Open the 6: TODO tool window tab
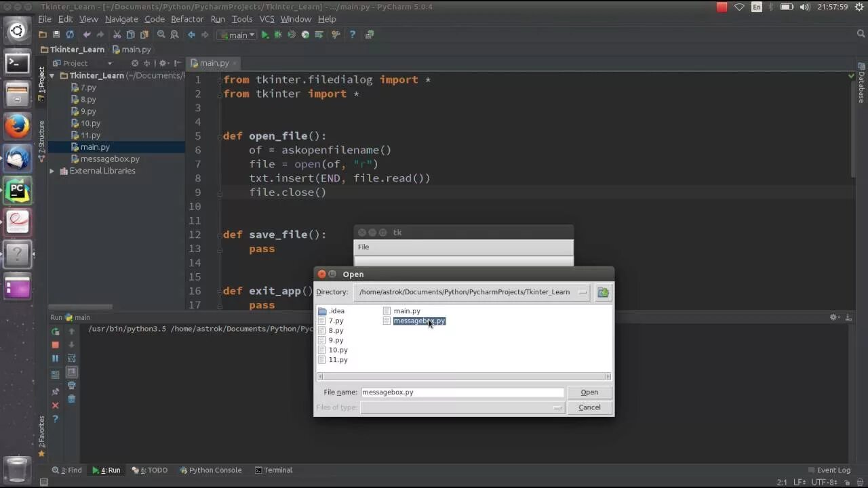The image size is (868, 488). click(149, 470)
